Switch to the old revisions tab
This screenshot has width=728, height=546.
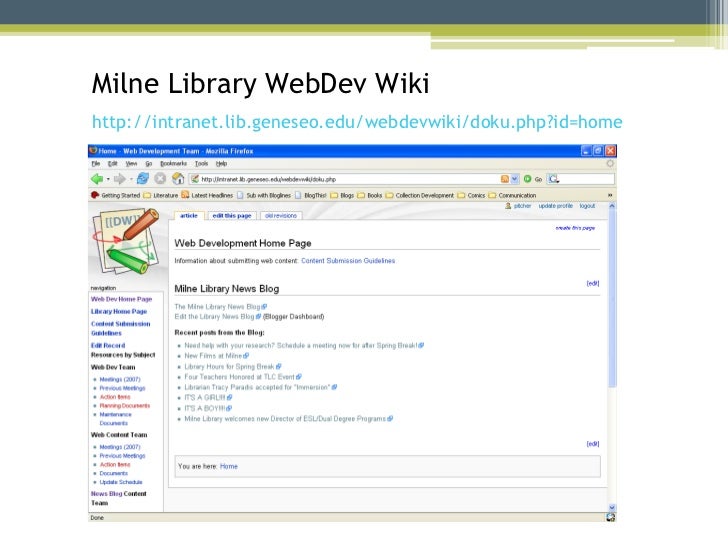(x=281, y=215)
